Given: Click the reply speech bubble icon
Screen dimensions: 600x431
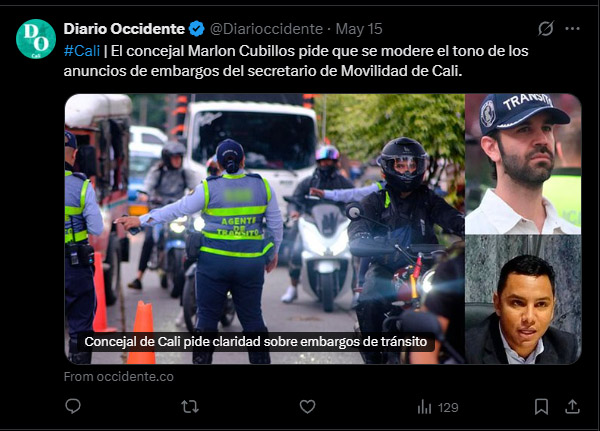Looking at the screenshot, I should [x=73, y=407].
